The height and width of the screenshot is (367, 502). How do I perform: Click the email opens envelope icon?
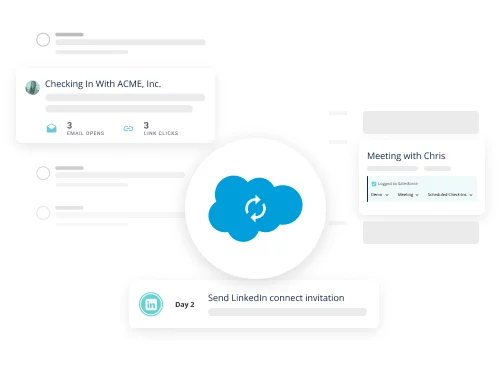tap(51, 128)
